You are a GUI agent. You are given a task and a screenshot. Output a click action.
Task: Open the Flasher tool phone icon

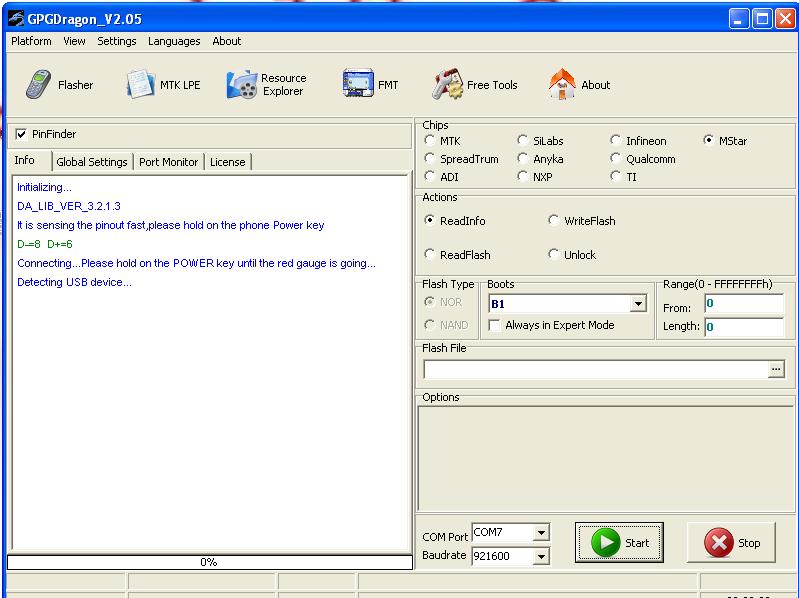tap(38, 84)
